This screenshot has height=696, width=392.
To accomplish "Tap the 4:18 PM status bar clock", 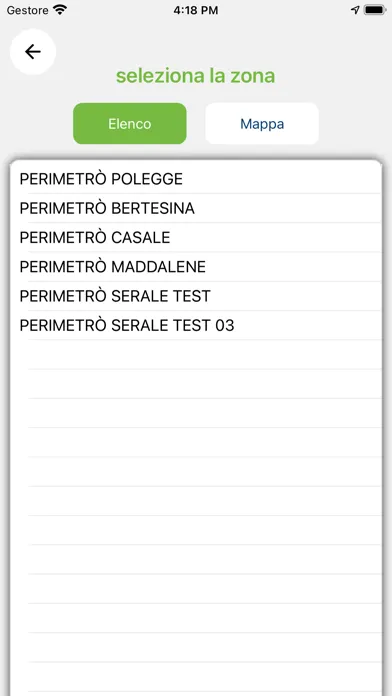I will point(196,10).
